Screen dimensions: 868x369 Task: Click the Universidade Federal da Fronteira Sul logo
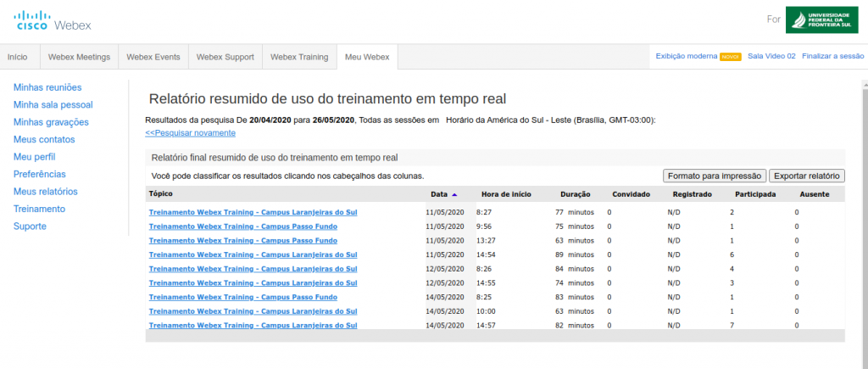click(x=821, y=20)
